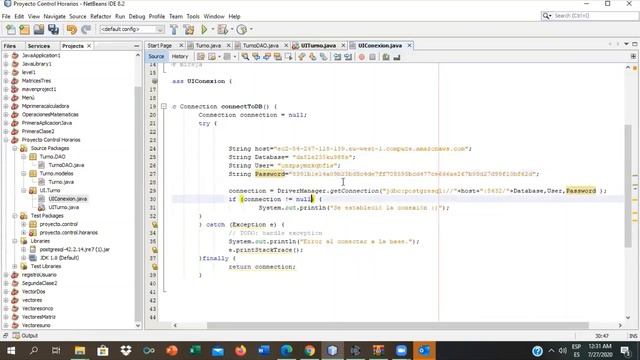The height and width of the screenshot is (360, 640).
Task: Open the Run Project dropdown arrow
Action: [212, 29]
